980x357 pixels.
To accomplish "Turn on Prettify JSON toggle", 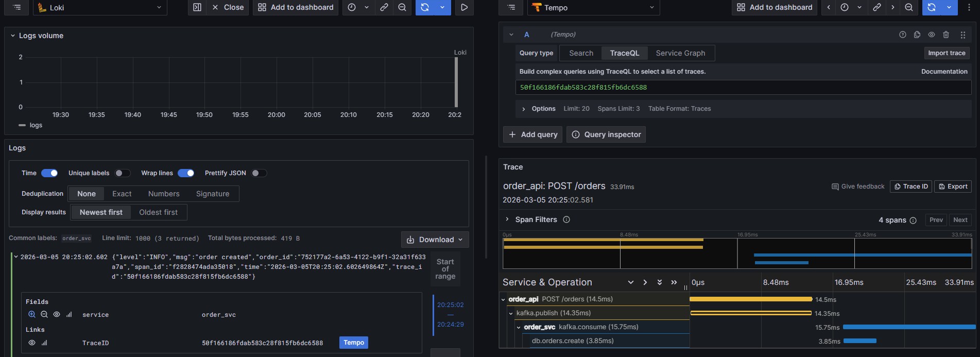I will point(259,173).
